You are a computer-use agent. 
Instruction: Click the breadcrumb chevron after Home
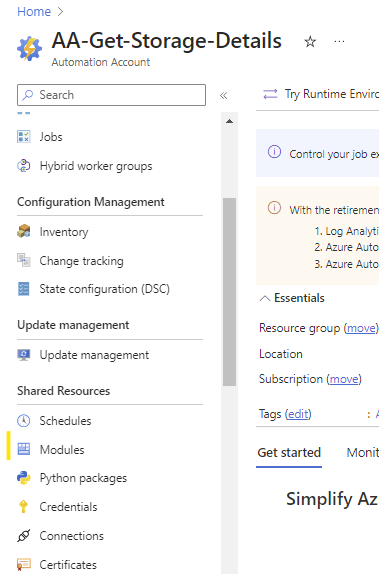point(60,12)
